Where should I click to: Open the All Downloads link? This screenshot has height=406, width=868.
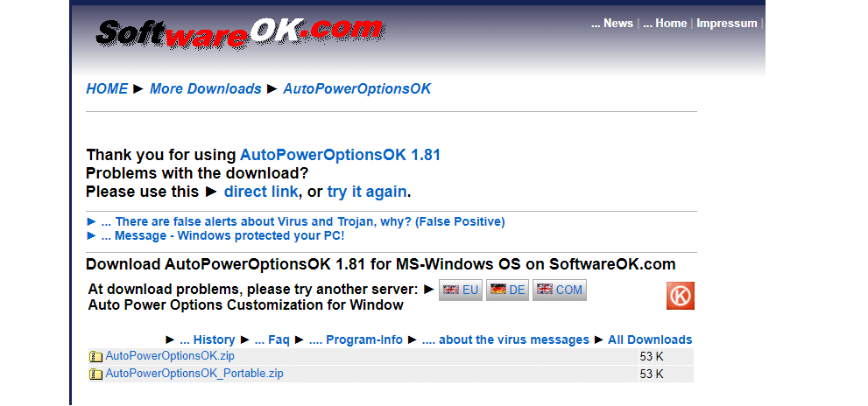point(650,339)
